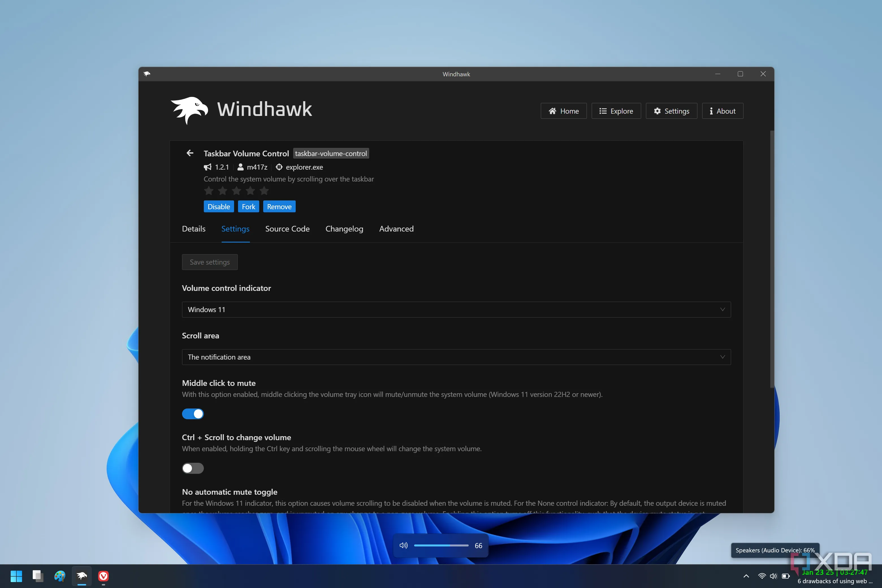Click the Windhawk icon on the taskbar
The width and height of the screenshot is (882, 588).
[x=81, y=576]
